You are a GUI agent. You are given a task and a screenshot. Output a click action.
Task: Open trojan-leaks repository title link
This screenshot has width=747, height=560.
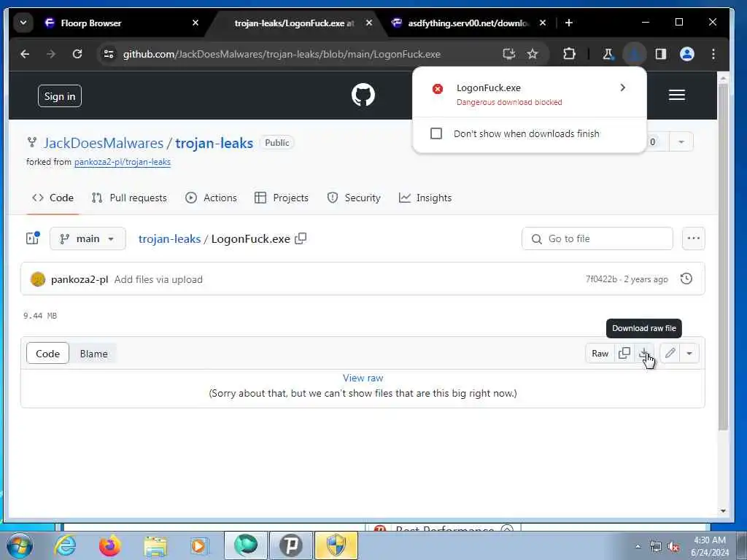tap(214, 143)
